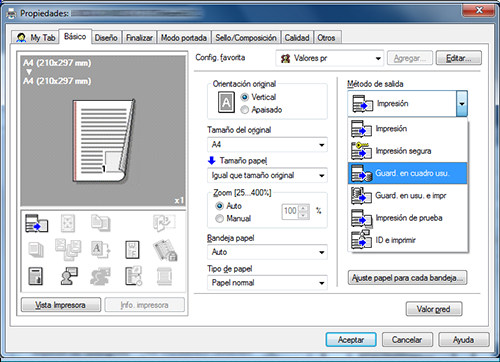Open the Finalizar tab

coord(139,38)
